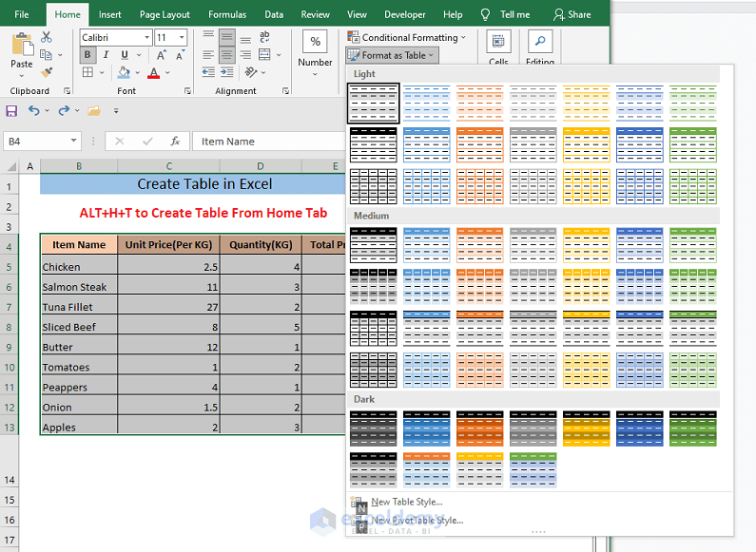Toggle Bold formatting
The image size is (756, 552).
[87, 55]
